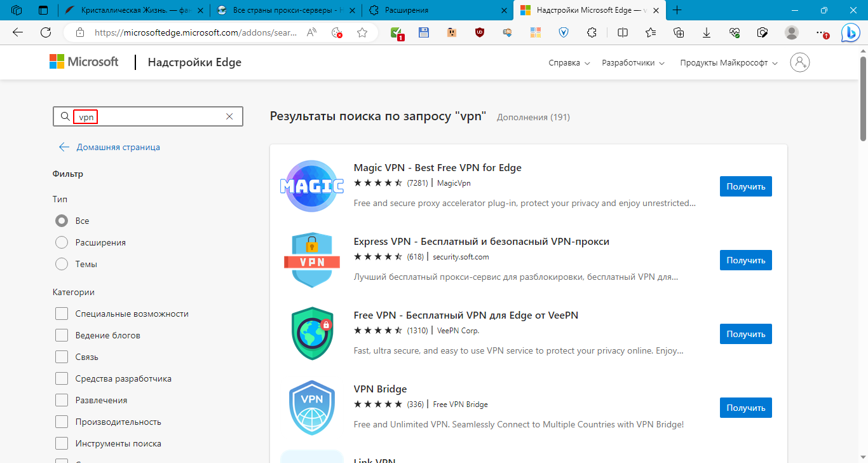Add page to favorites star icon

[x=362, y=32]
